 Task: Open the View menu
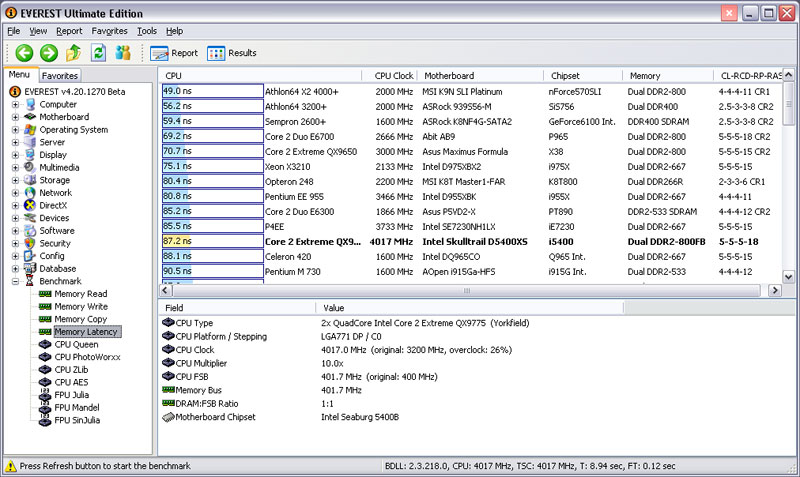click(38, 31)
